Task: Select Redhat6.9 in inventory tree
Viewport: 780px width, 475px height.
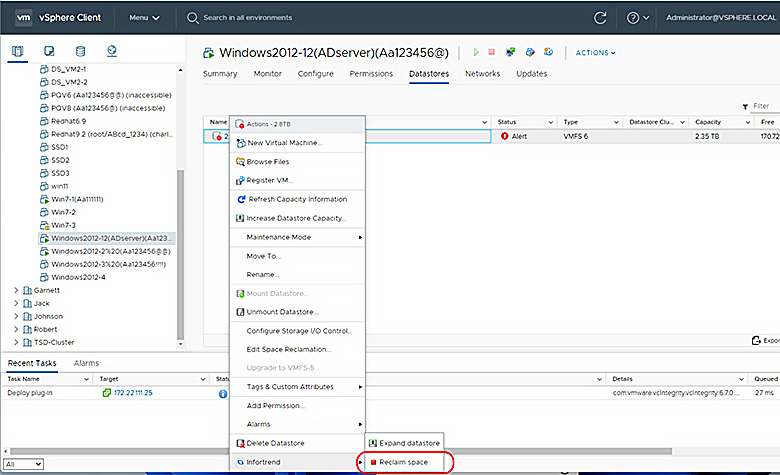Action: click(69, 121)
